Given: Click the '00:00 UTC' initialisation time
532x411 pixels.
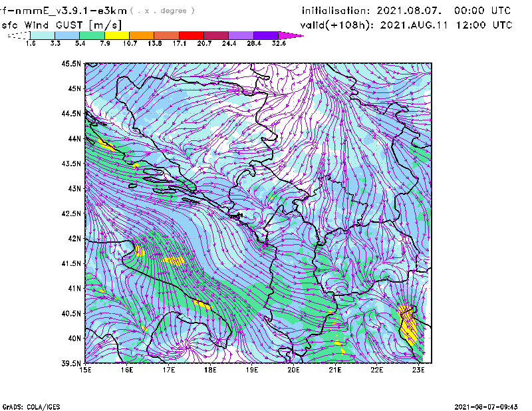Looking at the screenshot, I should click(x=483, y=11).
